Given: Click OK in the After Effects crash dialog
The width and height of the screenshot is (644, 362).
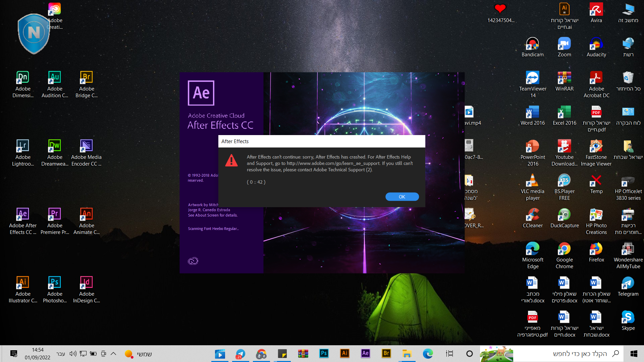Looking at the screenshot, I should pos(402,197).
